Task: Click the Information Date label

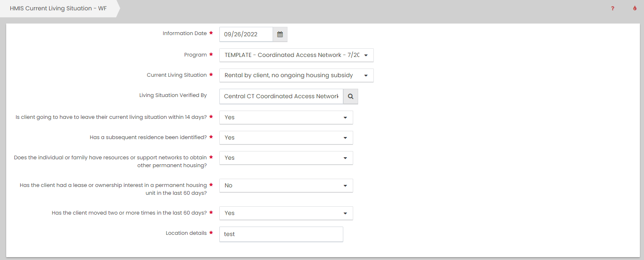Action: [184, 33]
